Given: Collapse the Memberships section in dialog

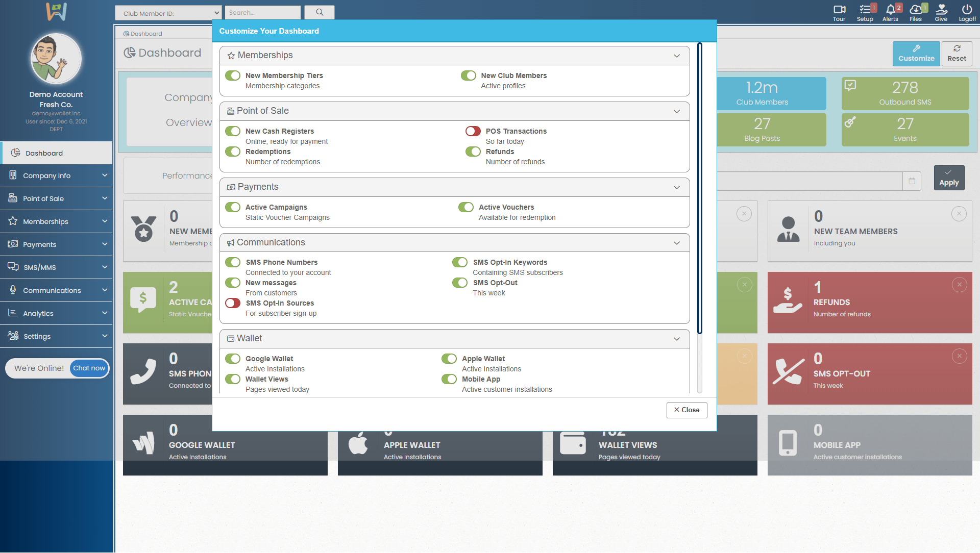Looking at the screenshot, I should coord(677,56).
